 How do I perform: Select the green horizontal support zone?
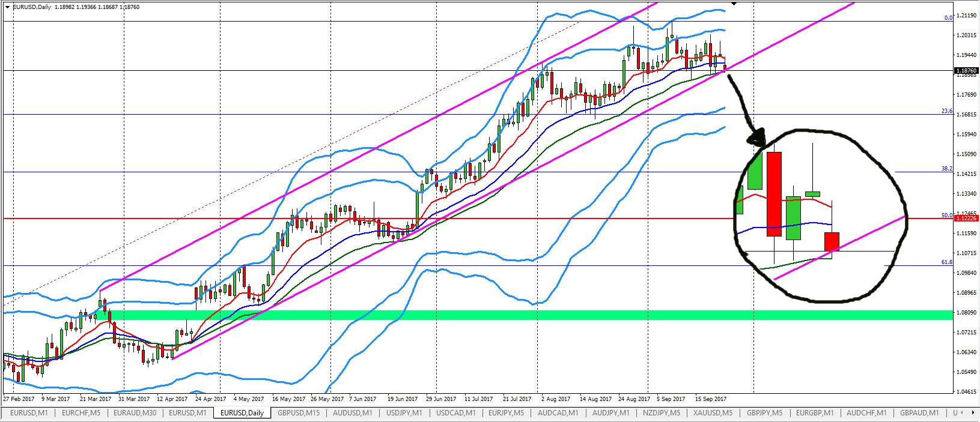point(481,315)
